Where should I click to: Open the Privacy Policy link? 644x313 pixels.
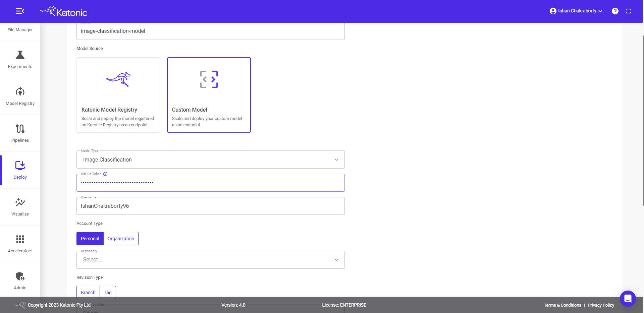coord(601,305)
